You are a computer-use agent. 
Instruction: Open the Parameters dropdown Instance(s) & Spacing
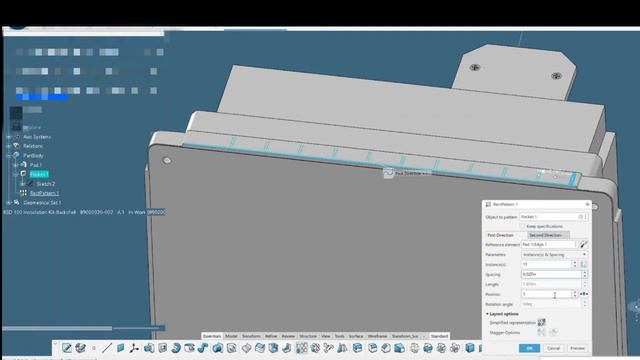554,254
